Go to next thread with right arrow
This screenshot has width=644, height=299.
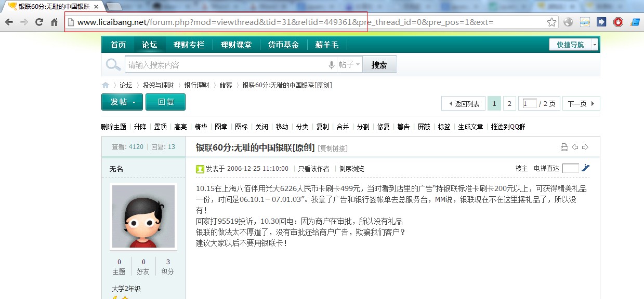[x=585, y=147]
